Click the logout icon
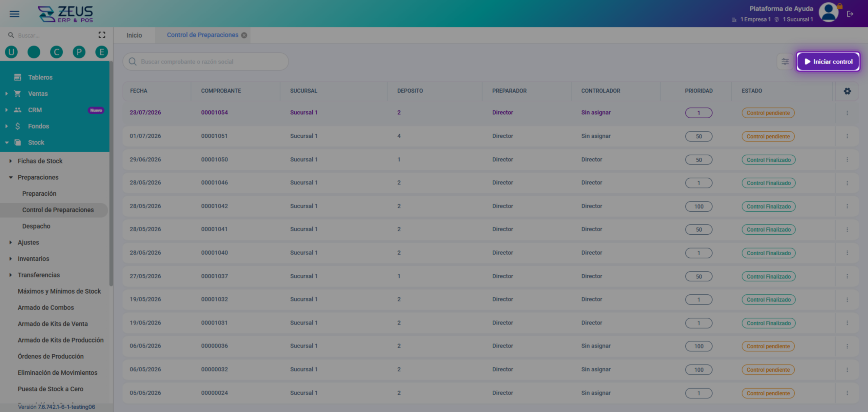This screenshot has height=412, width=868. point(850,14)
